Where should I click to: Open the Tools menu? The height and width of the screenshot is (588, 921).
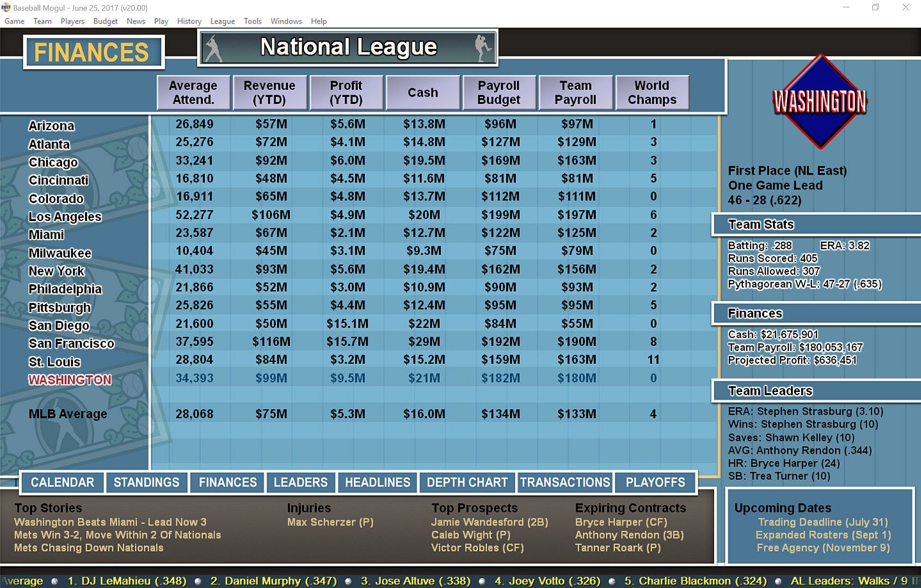pyautogui.click(x=253, y=21)
